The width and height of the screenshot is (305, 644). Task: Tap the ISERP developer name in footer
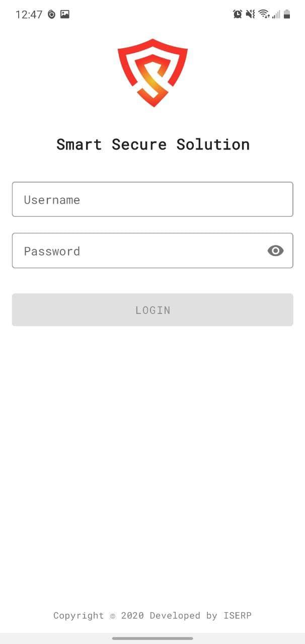(x=236, y=615)
